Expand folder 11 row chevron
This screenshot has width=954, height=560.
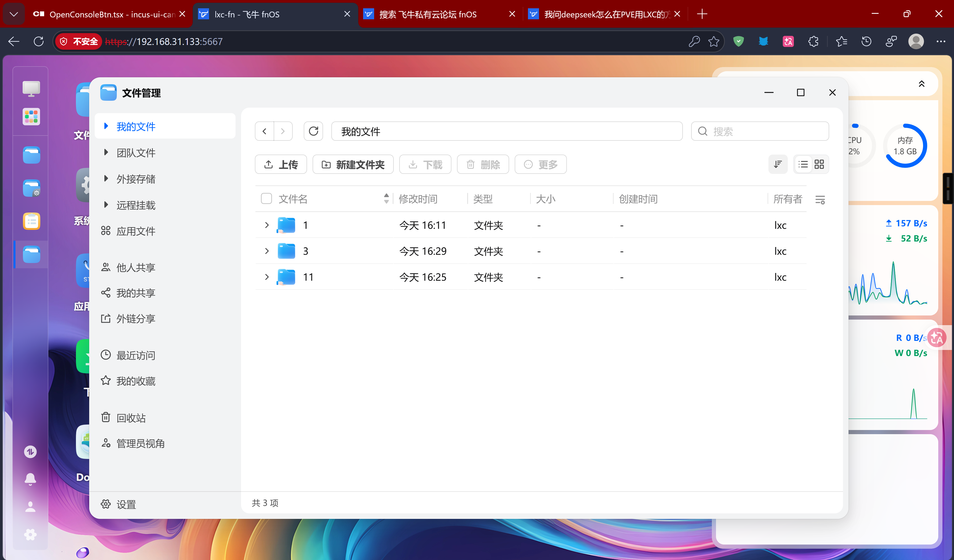(x=266, y=277)
